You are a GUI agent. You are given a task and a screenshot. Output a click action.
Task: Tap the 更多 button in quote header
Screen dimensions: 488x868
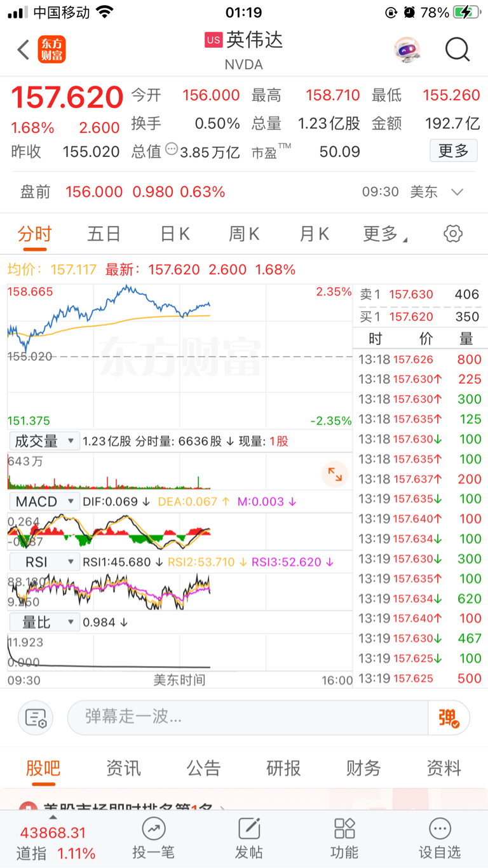pyautogui.click(x=454, y=151)
